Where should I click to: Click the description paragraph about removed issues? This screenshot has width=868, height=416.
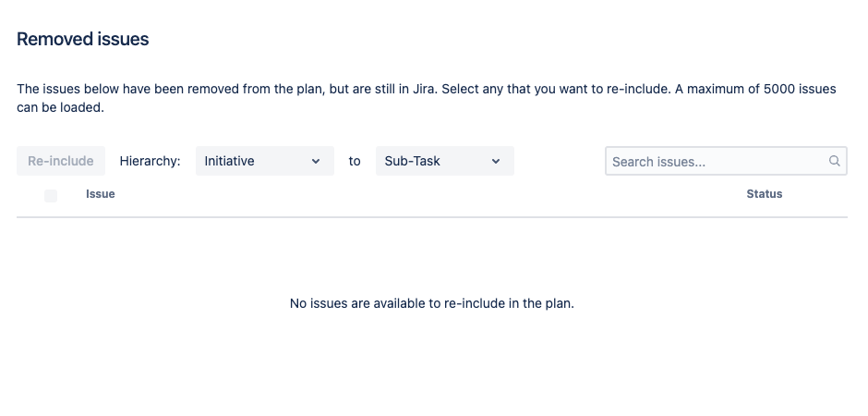427,98
